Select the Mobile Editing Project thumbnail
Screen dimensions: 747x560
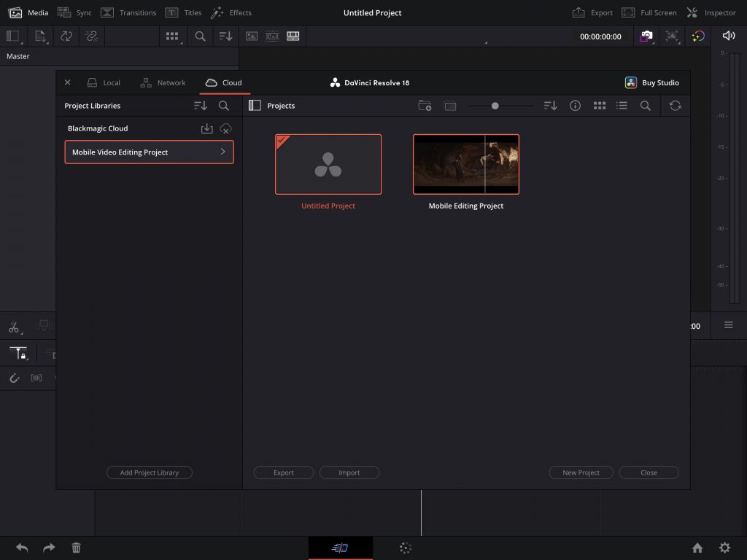(x=466, y=164)
